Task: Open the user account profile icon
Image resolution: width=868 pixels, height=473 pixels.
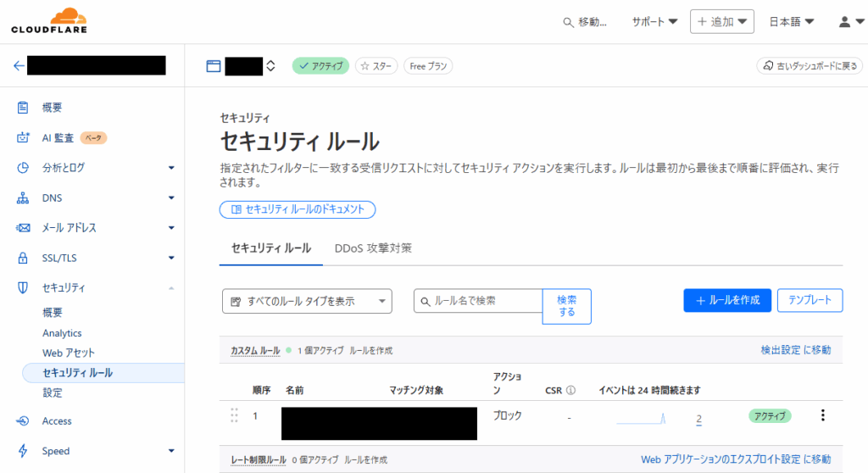Action: tap(845, 21)
